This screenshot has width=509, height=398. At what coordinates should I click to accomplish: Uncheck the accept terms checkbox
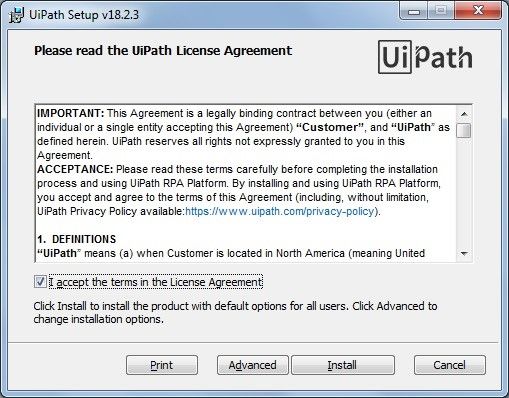[40, 282]
